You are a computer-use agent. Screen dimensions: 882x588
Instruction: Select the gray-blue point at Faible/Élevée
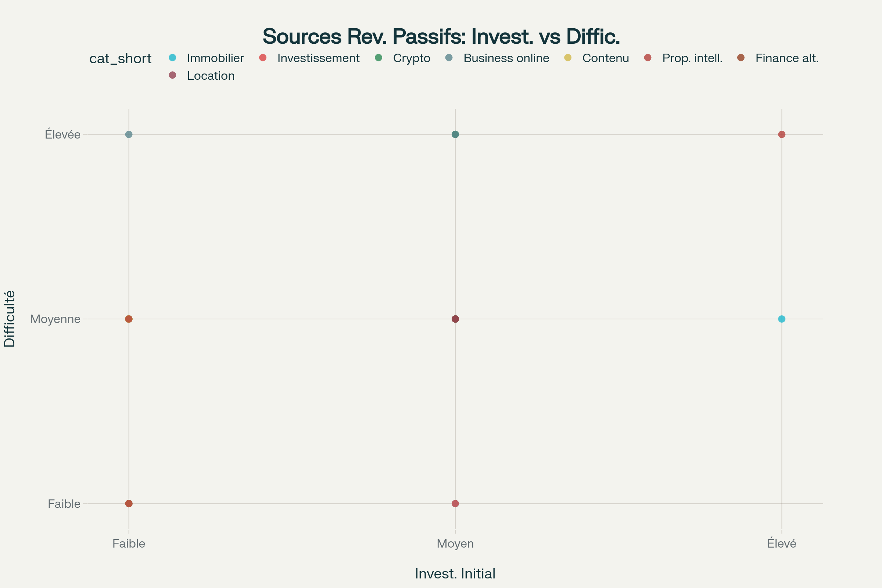129,134
